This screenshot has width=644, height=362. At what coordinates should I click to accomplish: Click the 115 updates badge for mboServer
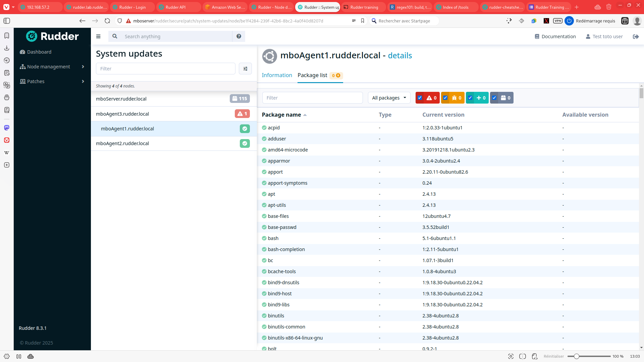click(x=240, y=99)
